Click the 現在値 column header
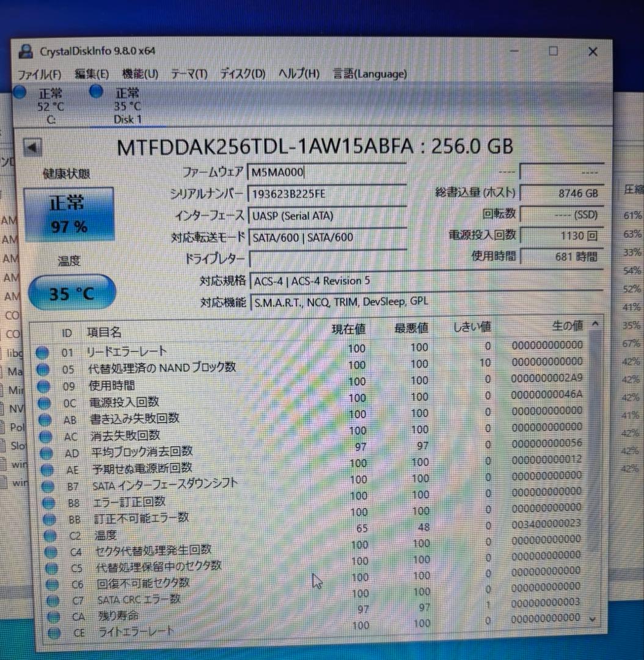 pos(348,329)
